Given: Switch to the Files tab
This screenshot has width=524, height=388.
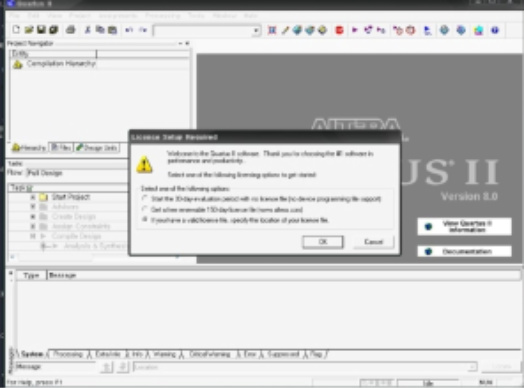Looking at the screenshot, I should pyautogui.click(x=61, y=147).
